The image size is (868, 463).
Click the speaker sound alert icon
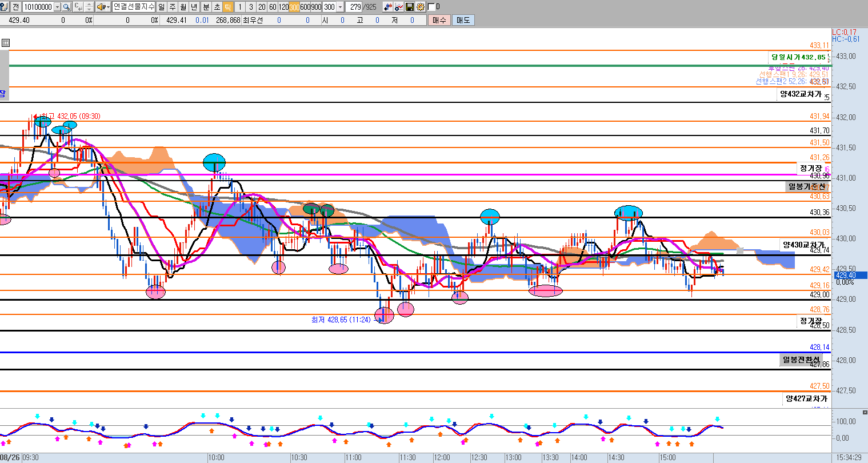(x=101, y=7)
